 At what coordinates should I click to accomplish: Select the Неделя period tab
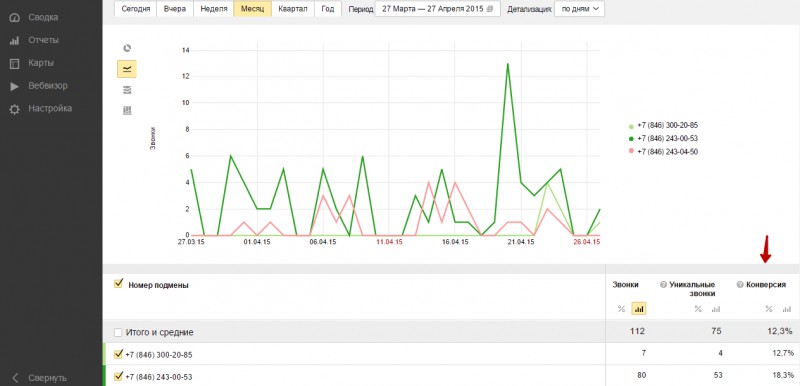(x=214, y=9)
